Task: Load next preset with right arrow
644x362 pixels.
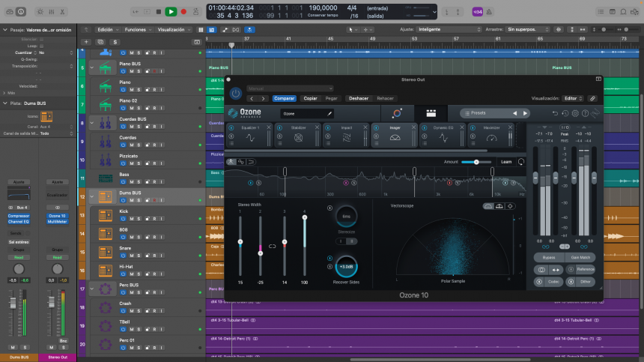Action: point(525,113)
